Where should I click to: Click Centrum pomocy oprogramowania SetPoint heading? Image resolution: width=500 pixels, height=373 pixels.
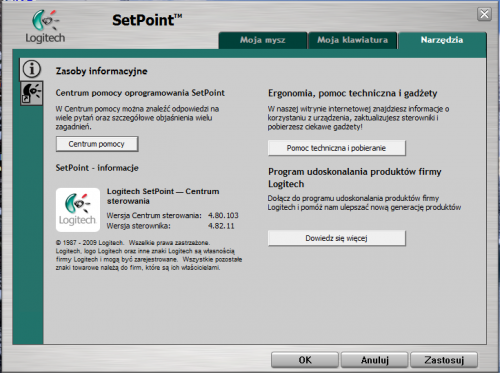(x=140, y=93)
